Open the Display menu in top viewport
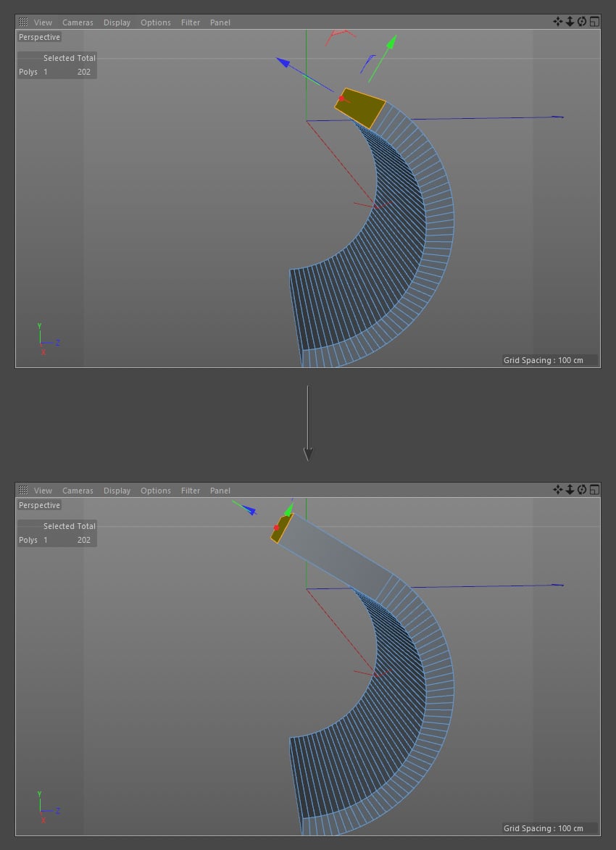Screen dimensions: 616x850 pos(117,22)
